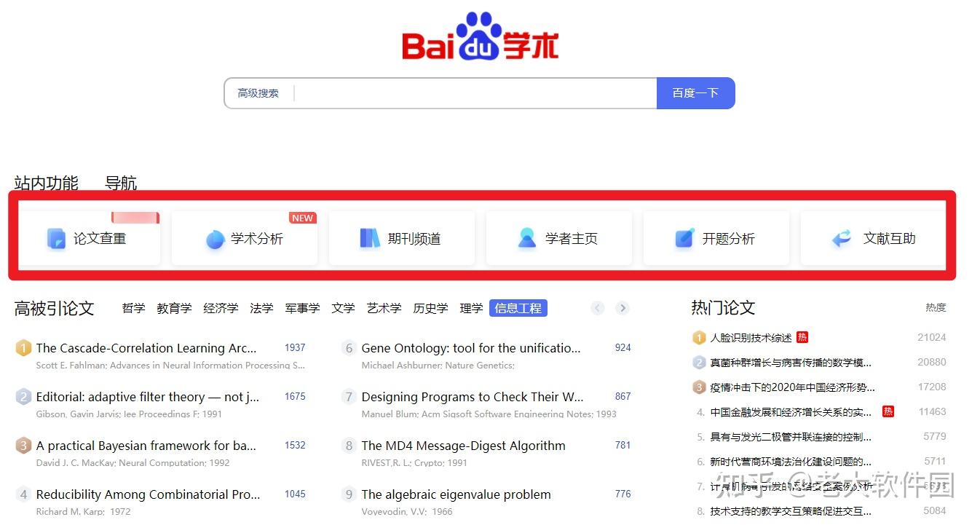Click the next categories right arrow
The image size is (980, 525).
click(622, 308)
